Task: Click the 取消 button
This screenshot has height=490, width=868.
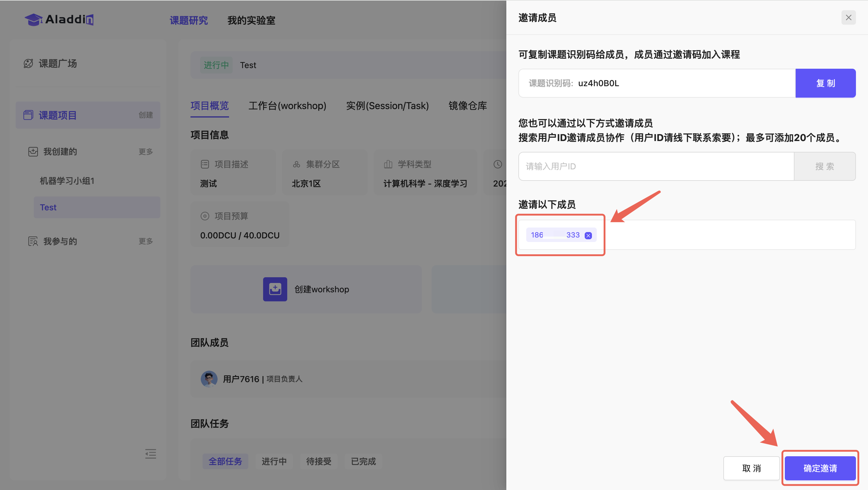Action: (751, 468)
